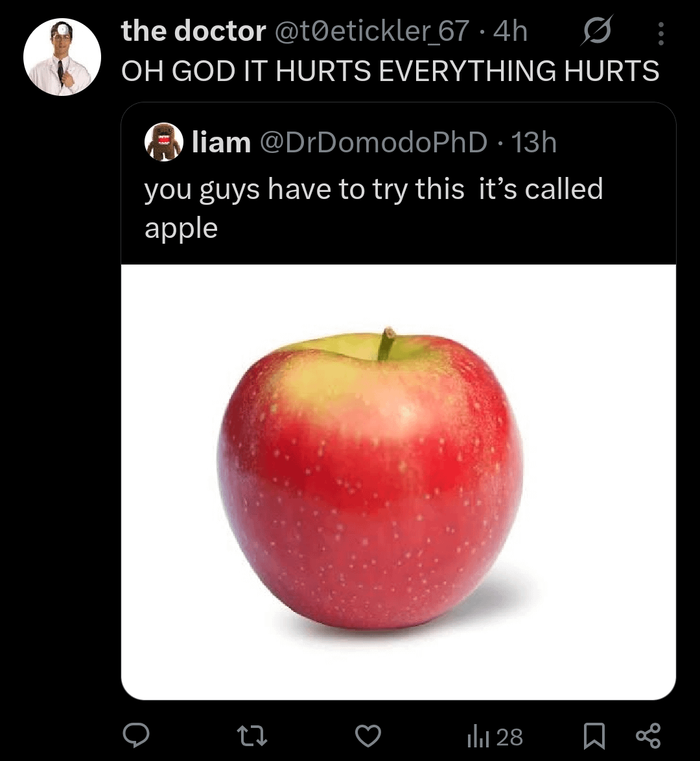Image resolution: width=700 pixels, height=761 pixels.
Task: Click the "OH GOD IT HURTS" tweet text
Action: click(x=390, y=70)
